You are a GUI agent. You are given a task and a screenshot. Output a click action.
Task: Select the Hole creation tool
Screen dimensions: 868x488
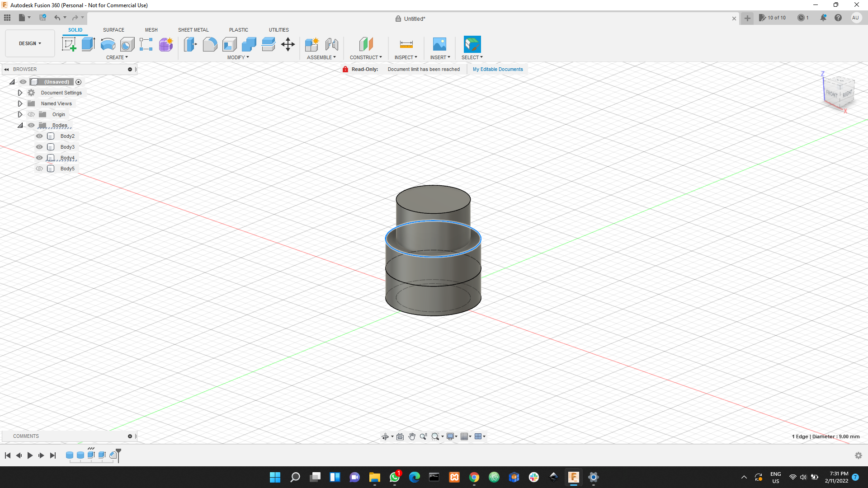(127, 44)
